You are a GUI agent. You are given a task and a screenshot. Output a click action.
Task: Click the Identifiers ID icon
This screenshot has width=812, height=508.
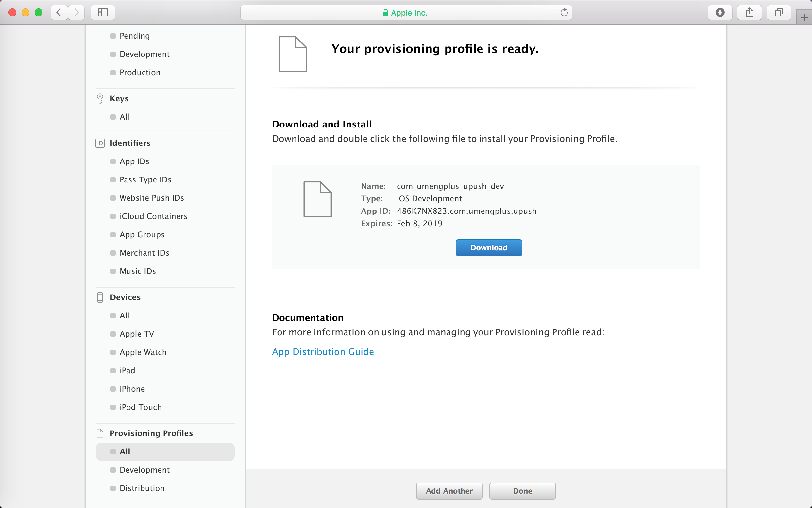pos(100,143)
